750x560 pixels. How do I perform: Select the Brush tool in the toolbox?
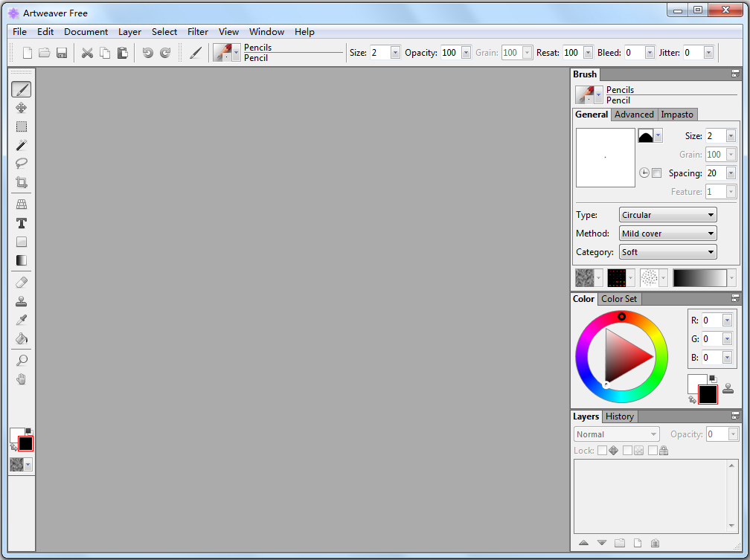coord(21,89)
